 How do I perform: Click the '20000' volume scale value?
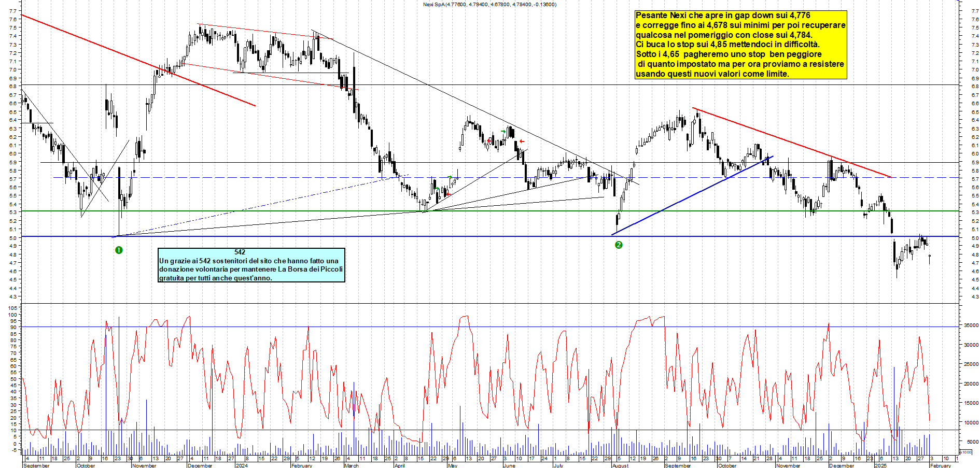click(x=971, y=384)
